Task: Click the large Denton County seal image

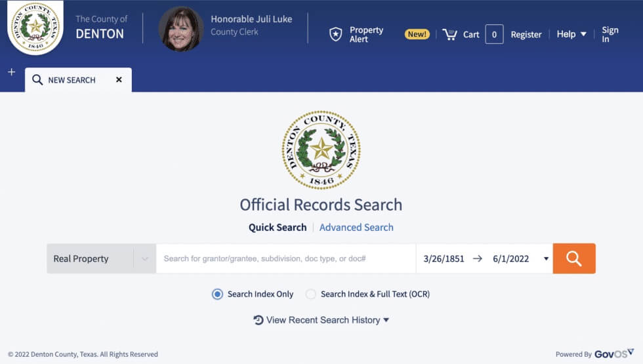Action: pos(321,150)
